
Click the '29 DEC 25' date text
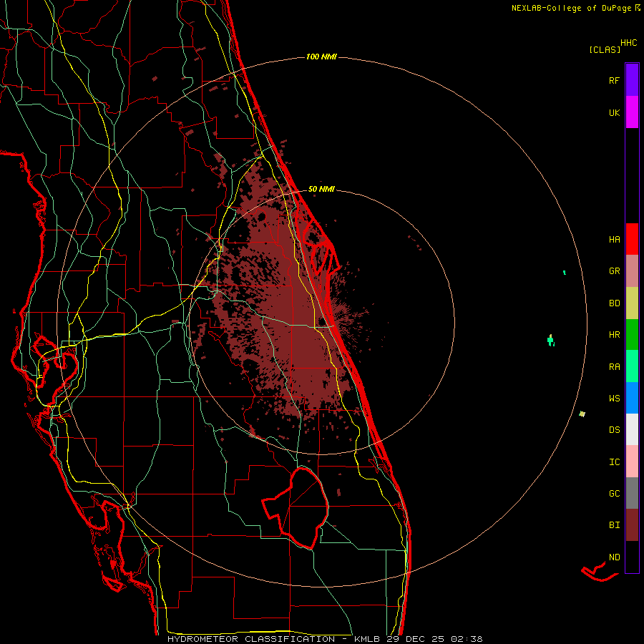(x=415, y=639)
